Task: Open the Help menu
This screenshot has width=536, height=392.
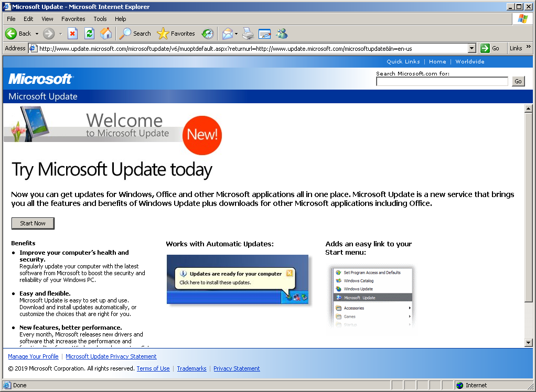Action: coord(120,19)
